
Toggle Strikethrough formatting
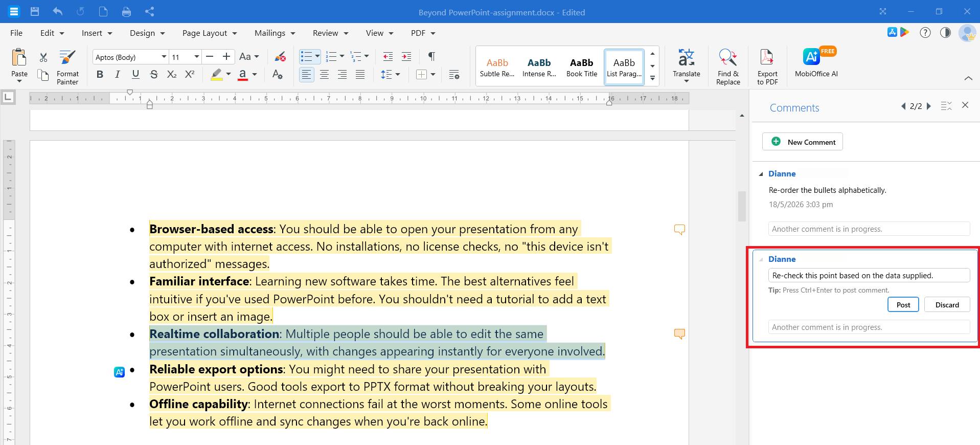(x=154, y=75)
